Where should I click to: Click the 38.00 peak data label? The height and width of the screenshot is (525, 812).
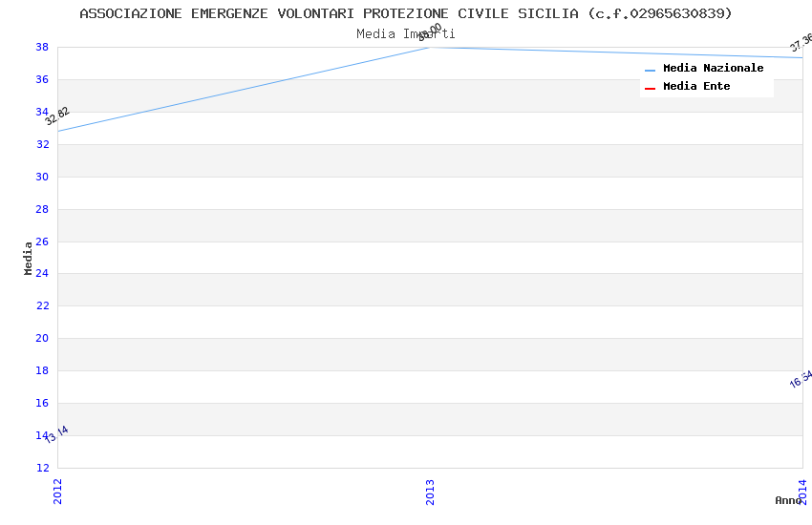(x=430, y=31)
